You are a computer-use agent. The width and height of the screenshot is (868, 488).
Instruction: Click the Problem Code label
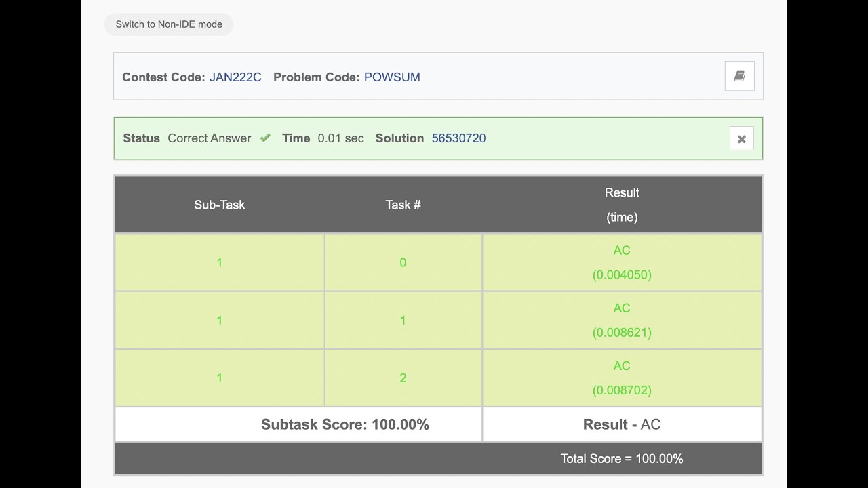coord(316,77)
